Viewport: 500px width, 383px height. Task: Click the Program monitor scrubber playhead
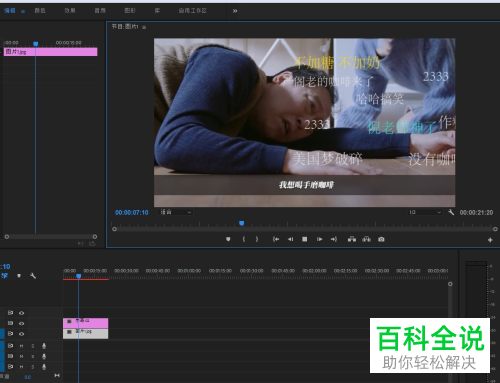point(242,223)
